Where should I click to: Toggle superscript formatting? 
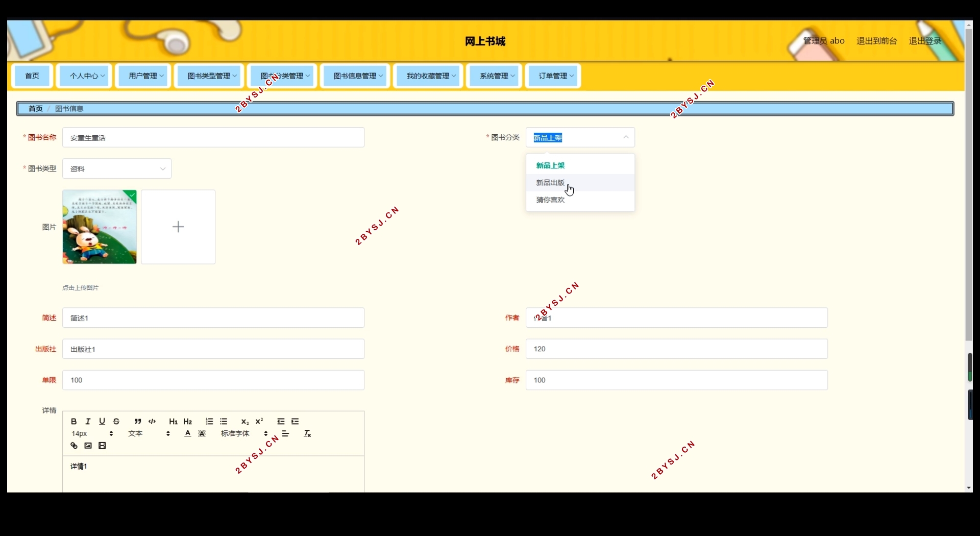tap(259, 421)
